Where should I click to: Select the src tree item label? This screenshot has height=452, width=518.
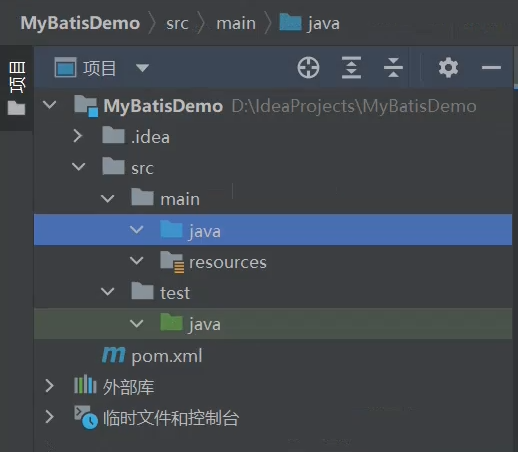pos(142,168)
